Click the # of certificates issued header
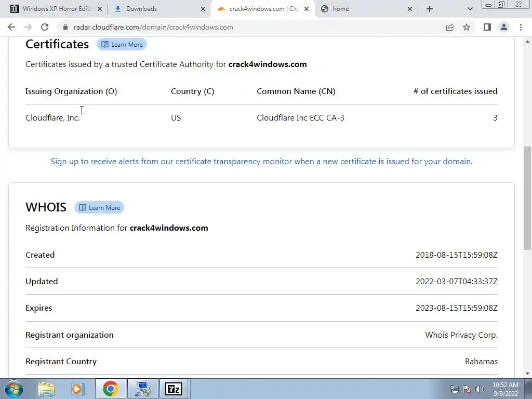532x399 pixels. point(456,91)
